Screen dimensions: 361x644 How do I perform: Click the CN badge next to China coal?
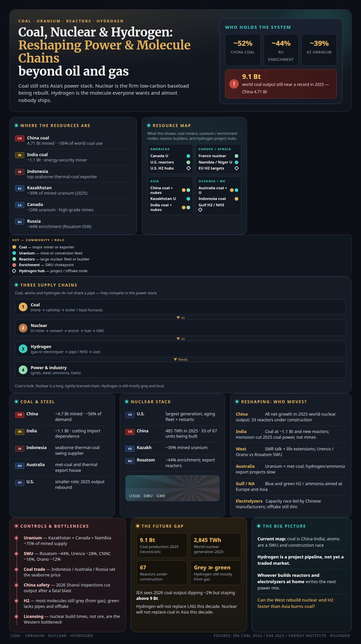pyautogui.click(x=19, y=138)
